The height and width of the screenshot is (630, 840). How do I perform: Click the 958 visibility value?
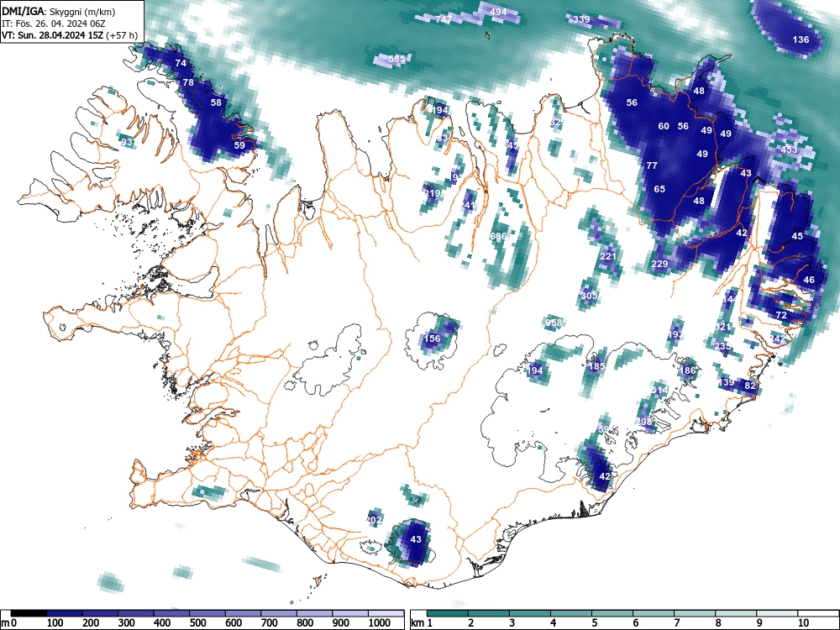(x=554, y=322)
